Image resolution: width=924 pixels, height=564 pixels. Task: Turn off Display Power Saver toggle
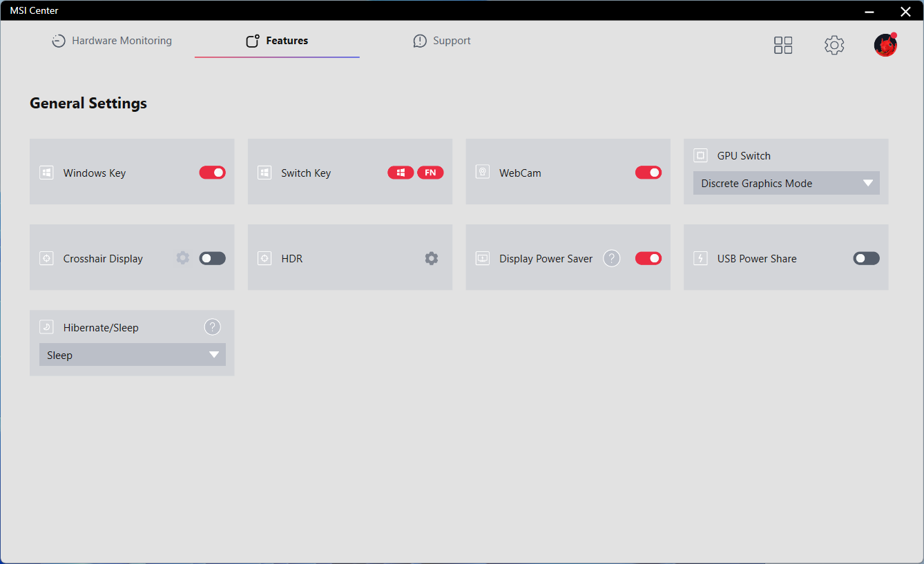(x=648, y=258)
